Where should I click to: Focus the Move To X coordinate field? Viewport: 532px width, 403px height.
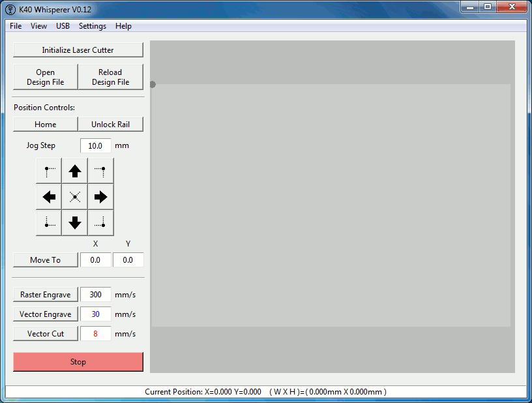tap(96, 260)
